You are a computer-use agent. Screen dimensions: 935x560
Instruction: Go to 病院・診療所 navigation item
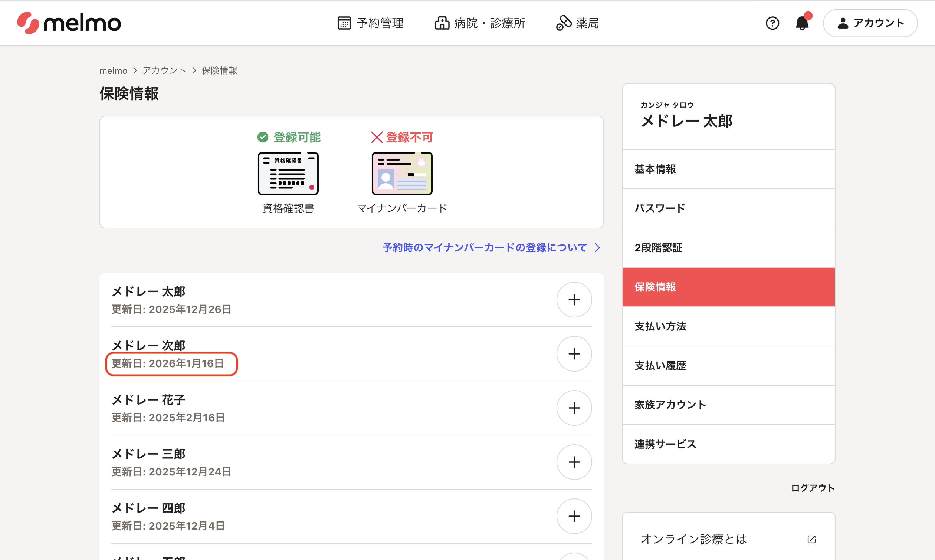[x=479, y=23]
